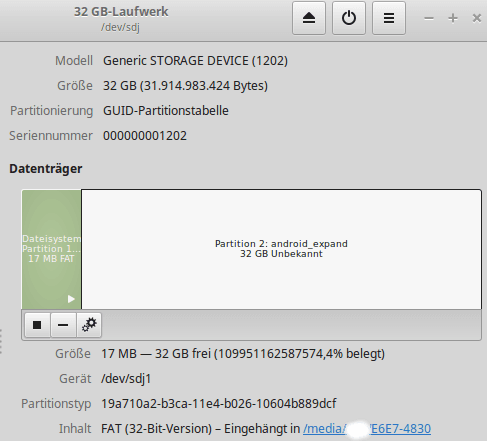Click the GUID-Partitionstabelle value
Screen dimensions: 487x441
[166, 111]
